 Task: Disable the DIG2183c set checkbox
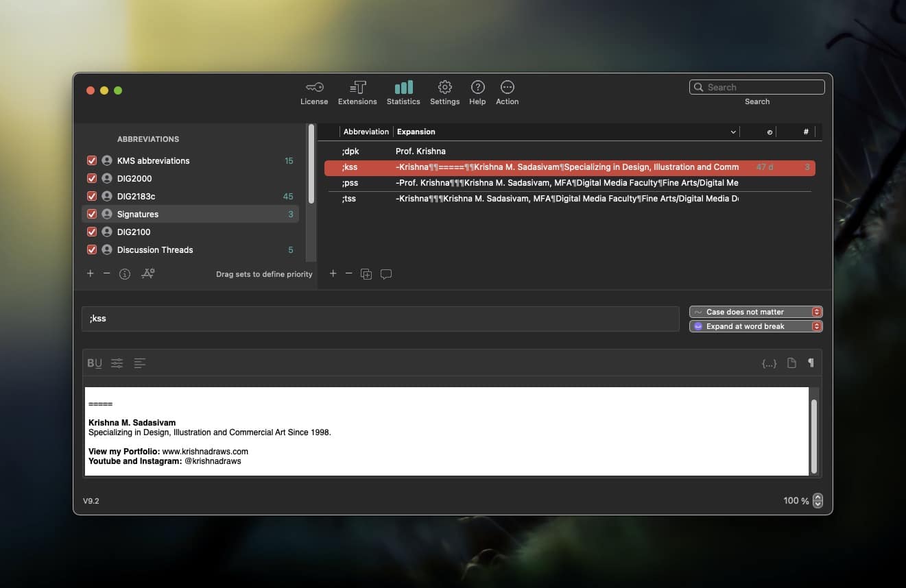[92, 196]
